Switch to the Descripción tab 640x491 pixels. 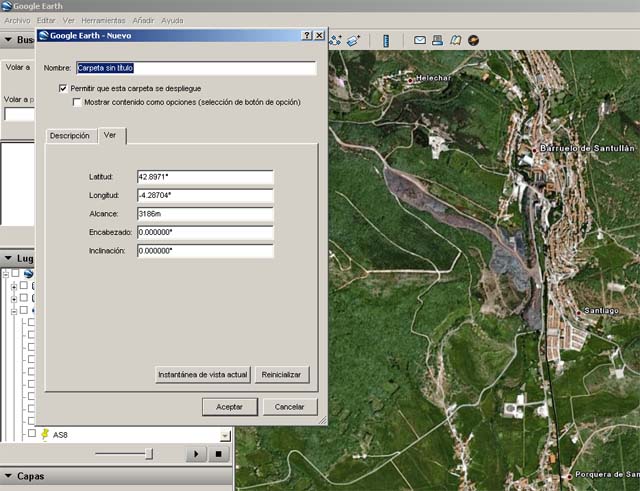point(69,135)
